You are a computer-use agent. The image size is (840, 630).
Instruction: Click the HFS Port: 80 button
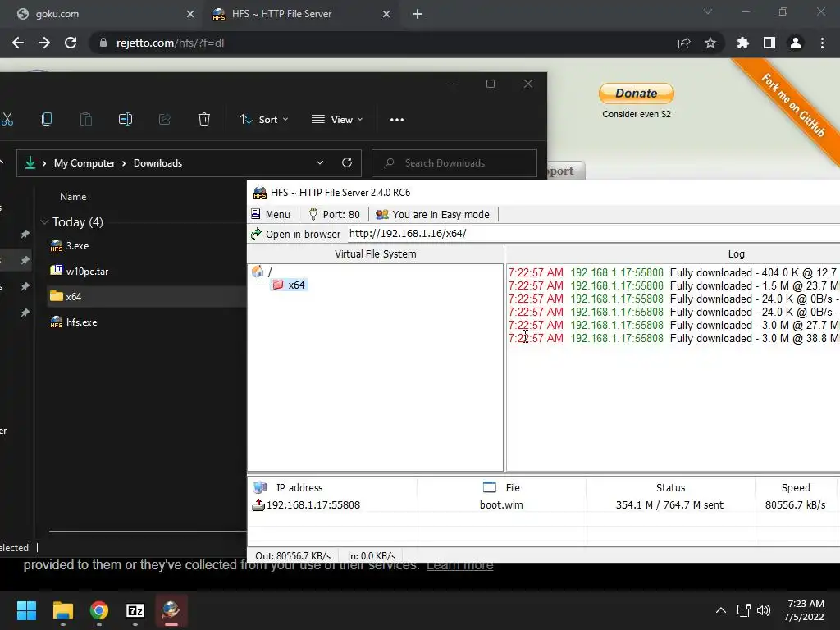pyautogui.click(x=335, y=214)
